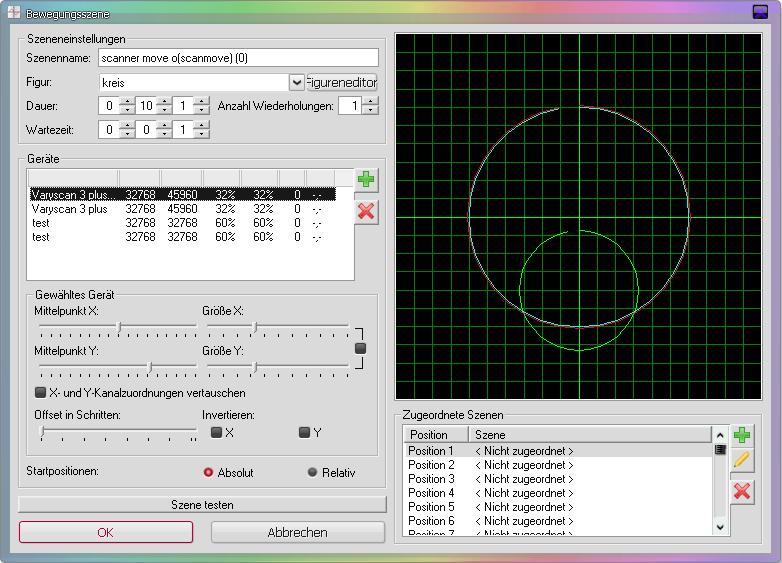Increase the Anzahl Wiederholungen spinner value

pyautogui.click(x=369, y=101)
